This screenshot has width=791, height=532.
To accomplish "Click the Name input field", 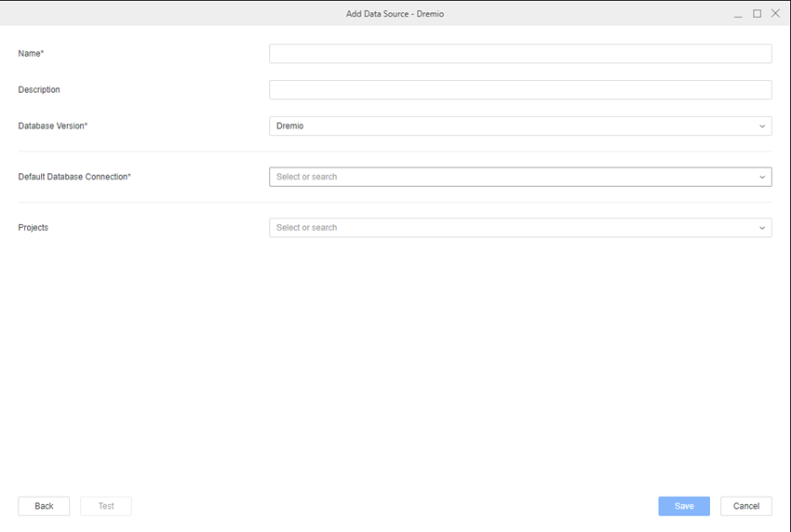I will pyautogui.click(x=519, y=54).
